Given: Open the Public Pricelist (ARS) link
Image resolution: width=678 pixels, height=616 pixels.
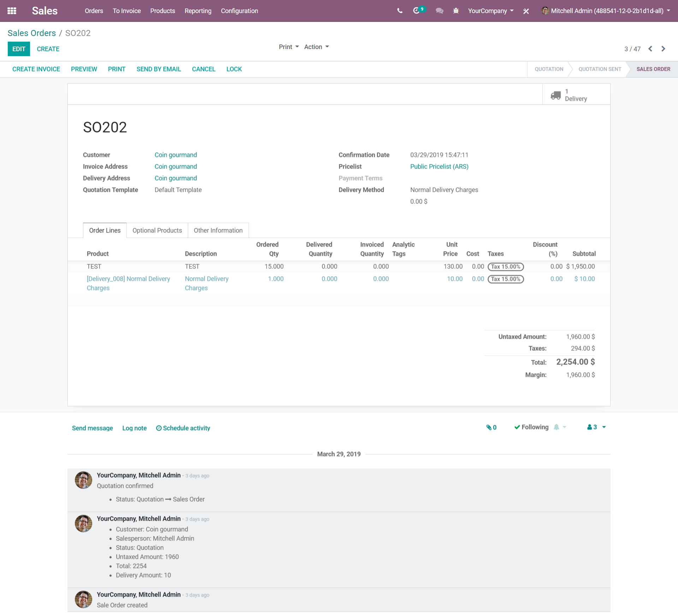Looking at the screenshot, I should coord(439,166).
